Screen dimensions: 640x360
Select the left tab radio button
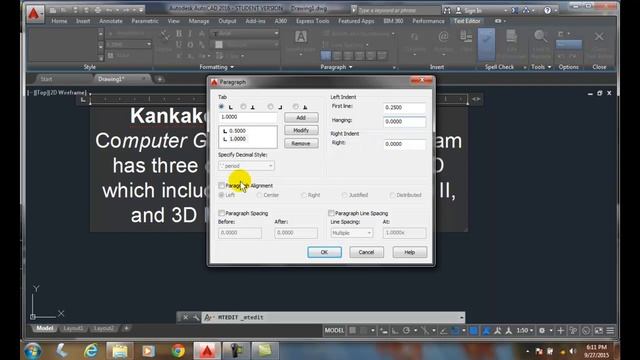[x=222, y=107]
